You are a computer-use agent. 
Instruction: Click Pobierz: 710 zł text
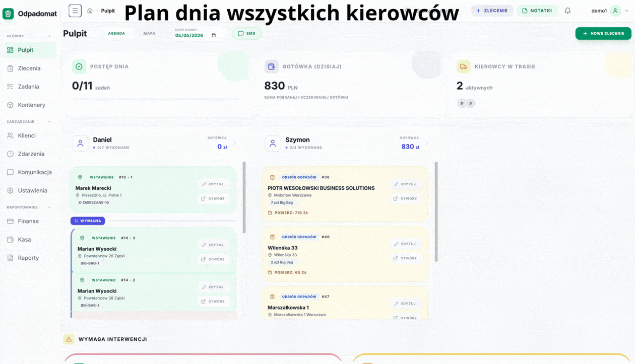[x=291, y=213]
